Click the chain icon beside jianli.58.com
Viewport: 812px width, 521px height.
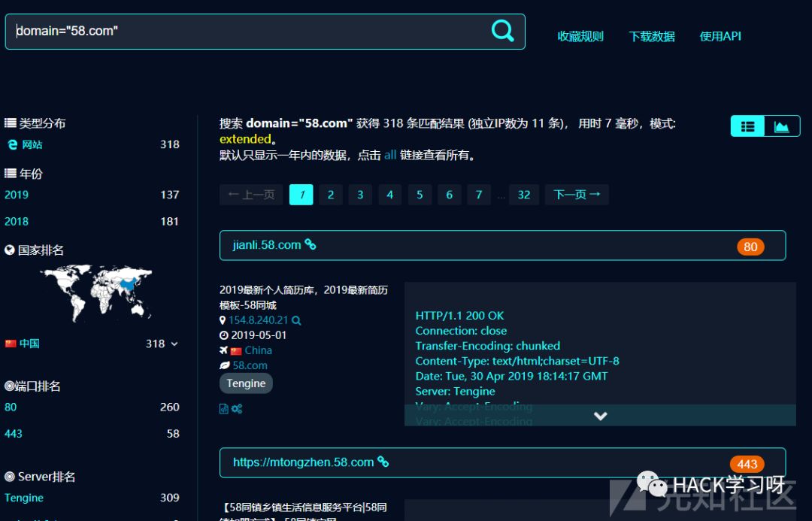[311, 244]
